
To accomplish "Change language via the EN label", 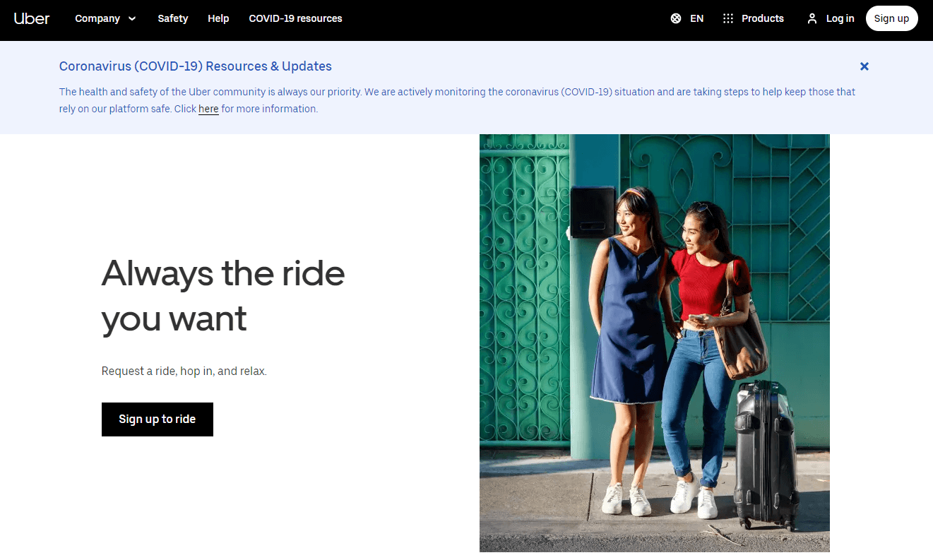I will (x=697, y=18).
